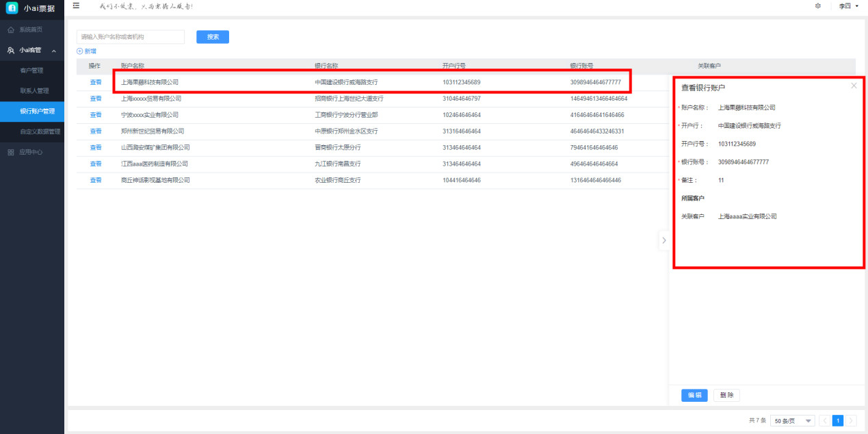Click the 编辑 button in detail panel
The image size is (868, 434).
click(694, 395)
